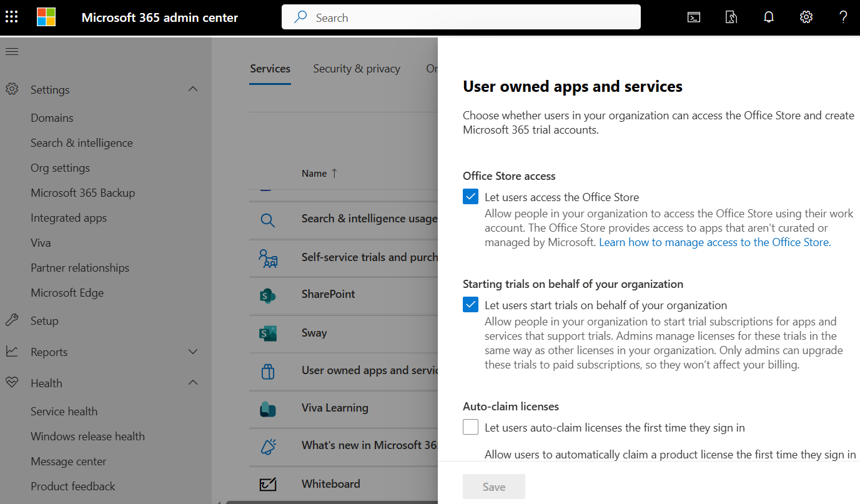Open the app launcher waffle icon

[x=11, y=17]
